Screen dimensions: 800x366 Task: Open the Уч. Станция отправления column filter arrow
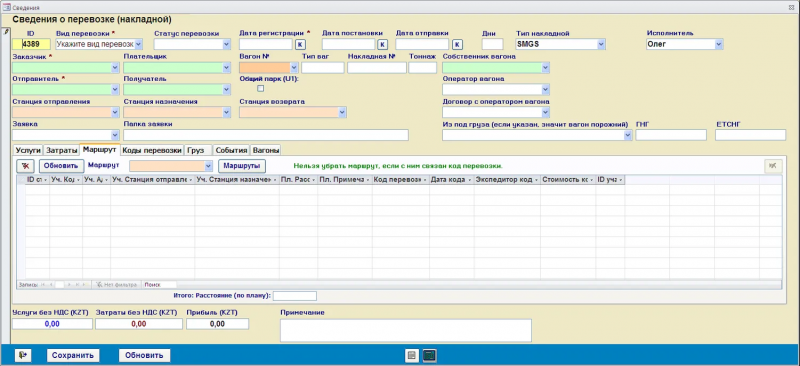tap(191, 180)
